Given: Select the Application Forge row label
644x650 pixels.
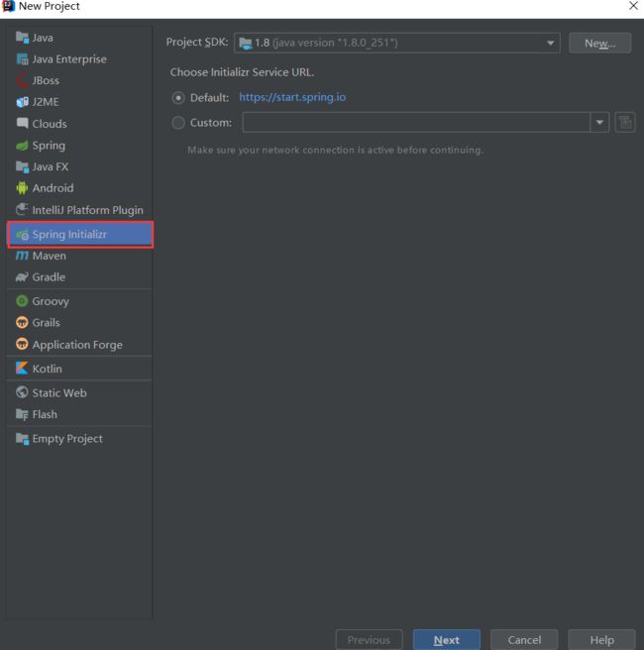Looking at the screenshot, I should [77, 345].
